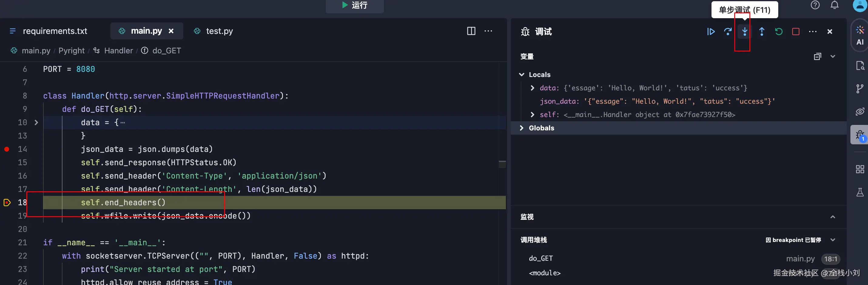Click the continue debugging icon
The height and width of the screenshot is (285, 868).
711,32
